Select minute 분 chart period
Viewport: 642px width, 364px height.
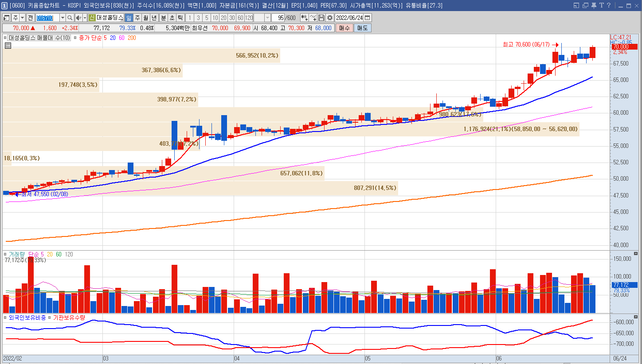(x=163, y=18)
